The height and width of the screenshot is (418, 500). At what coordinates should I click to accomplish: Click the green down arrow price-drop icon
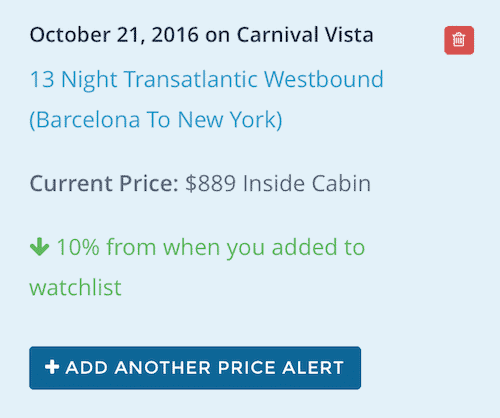[39, 247]
